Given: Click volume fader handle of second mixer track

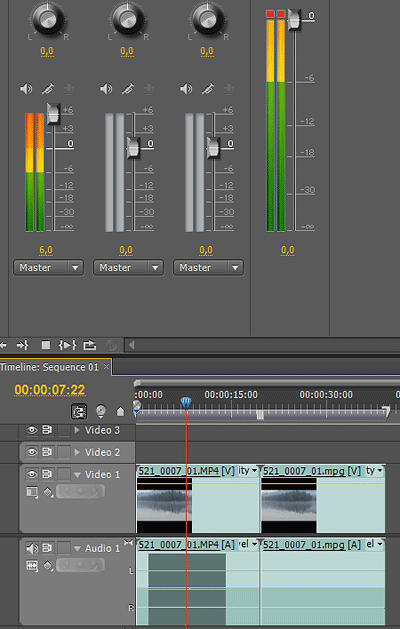Looking at the screenshot, I should [x=134, y=148].
